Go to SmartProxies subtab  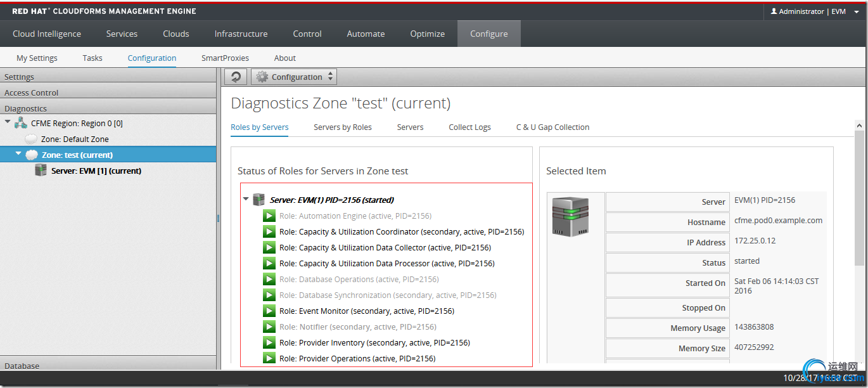[x=225, y=58]
